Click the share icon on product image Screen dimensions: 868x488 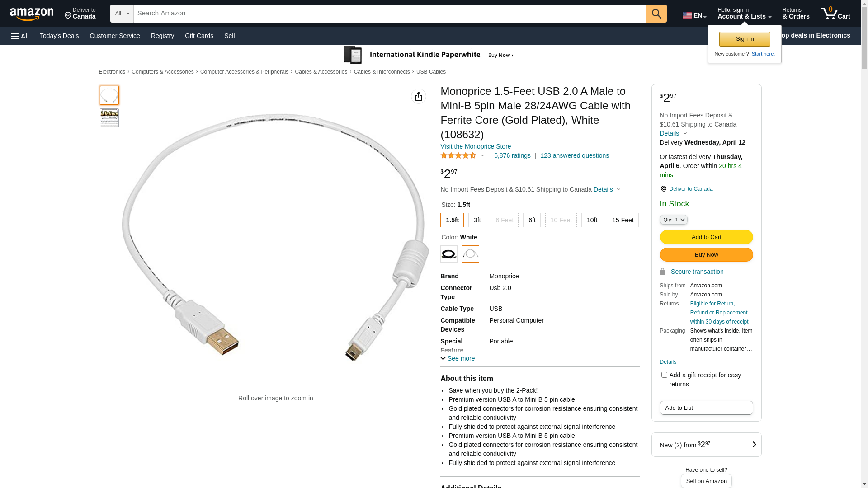419,96
